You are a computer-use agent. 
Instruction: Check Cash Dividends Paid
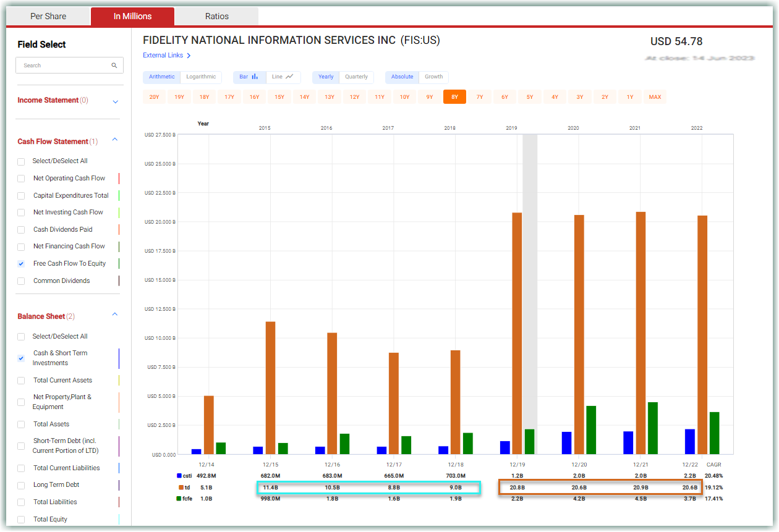point(21,230)
